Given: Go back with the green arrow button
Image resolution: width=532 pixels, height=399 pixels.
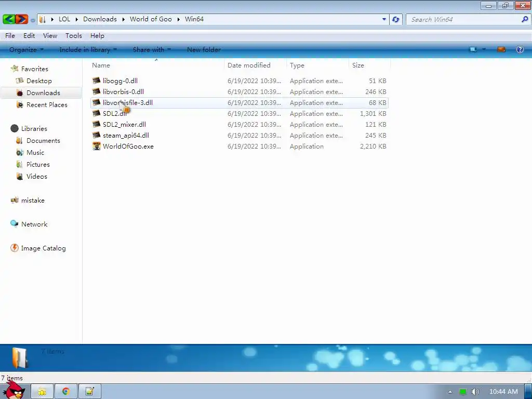Looking at the screenshot, I should click(x=9, y=19).
